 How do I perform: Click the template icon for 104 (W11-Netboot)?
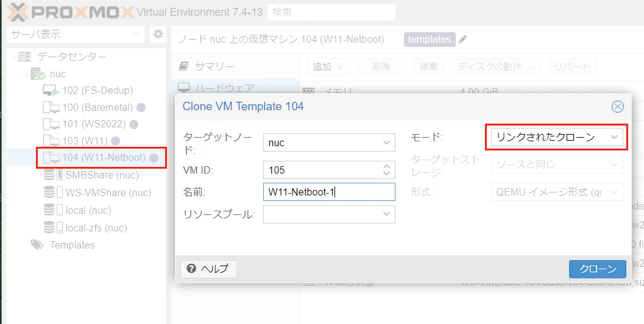point(51,157)
